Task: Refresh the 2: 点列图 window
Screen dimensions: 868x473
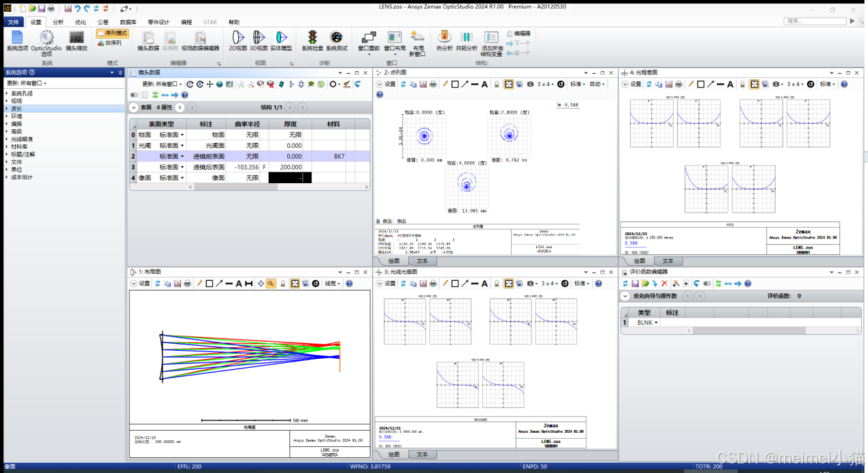Action: (x=404, y=84)
